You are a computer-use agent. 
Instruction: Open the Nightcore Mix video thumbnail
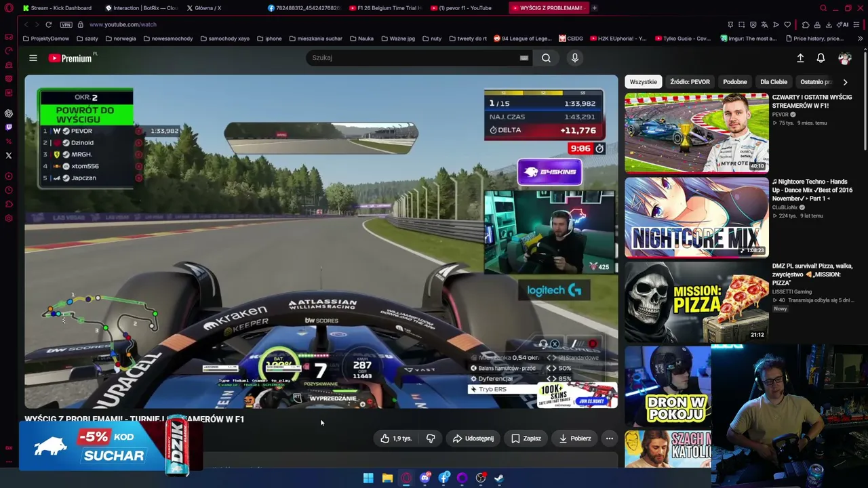click(696, 218)
